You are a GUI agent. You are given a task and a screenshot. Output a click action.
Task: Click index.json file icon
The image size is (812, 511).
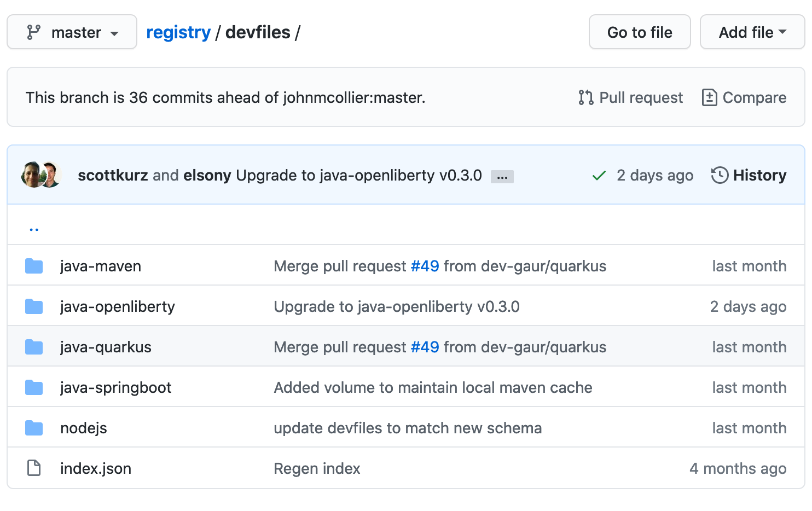click(x=34, y=468)
